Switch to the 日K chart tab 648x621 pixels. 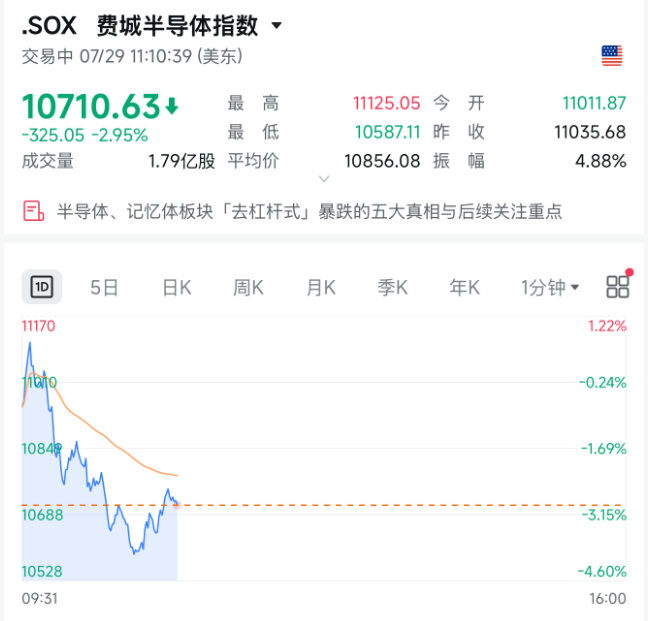click(177, 287)
